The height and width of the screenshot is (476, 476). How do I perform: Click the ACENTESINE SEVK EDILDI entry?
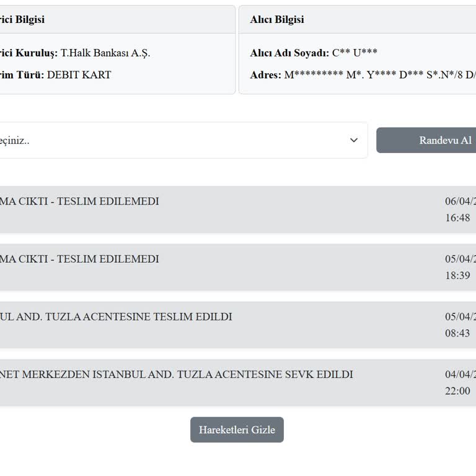pyautogui.click(x=177, y=374)
